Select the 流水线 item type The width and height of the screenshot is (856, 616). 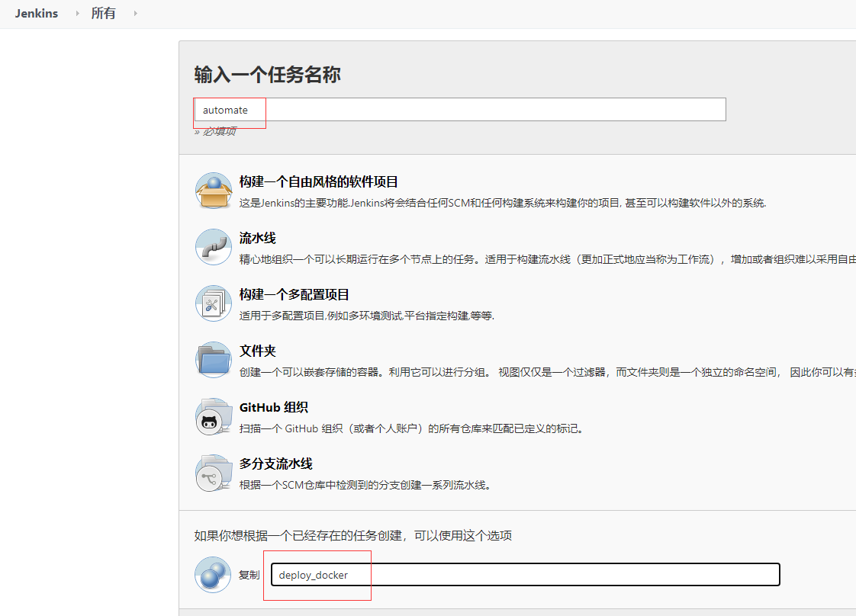(x=258, y=238)
